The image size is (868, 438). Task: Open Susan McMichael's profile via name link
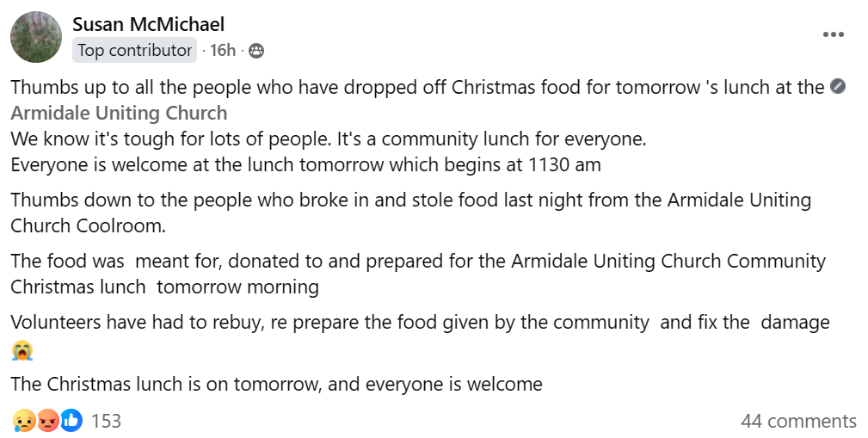point(148,24)
